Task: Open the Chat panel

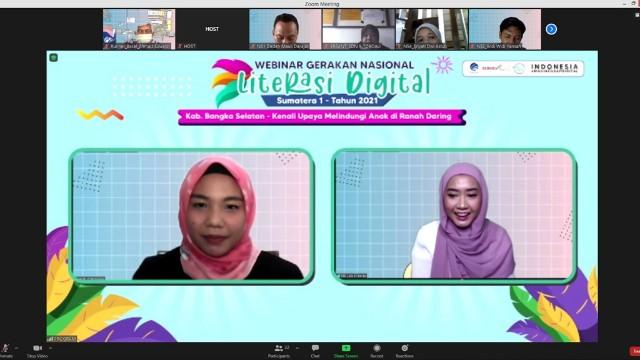Action: [x=315, y=351]
